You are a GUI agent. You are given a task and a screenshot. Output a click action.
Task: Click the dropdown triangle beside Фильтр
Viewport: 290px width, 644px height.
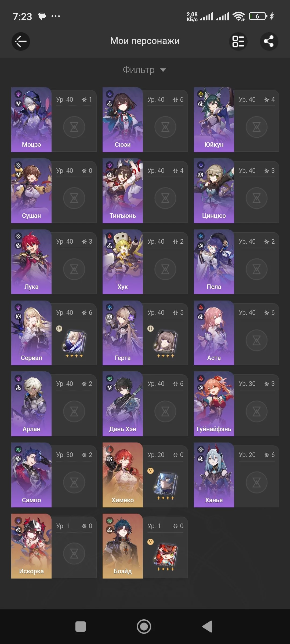tap(163, 70)
